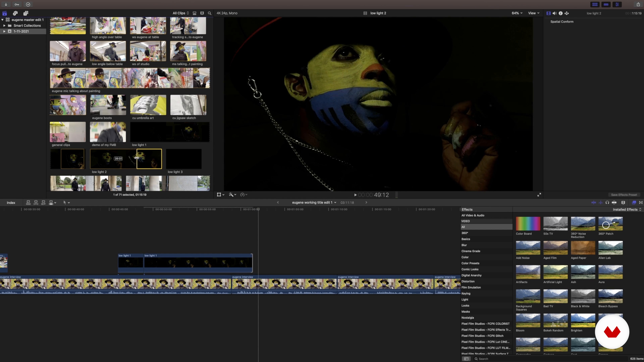This screenshot has width=644, height=362.
Task: Show Libraries sidebar clapper icon
Action: tap(5, 13)
